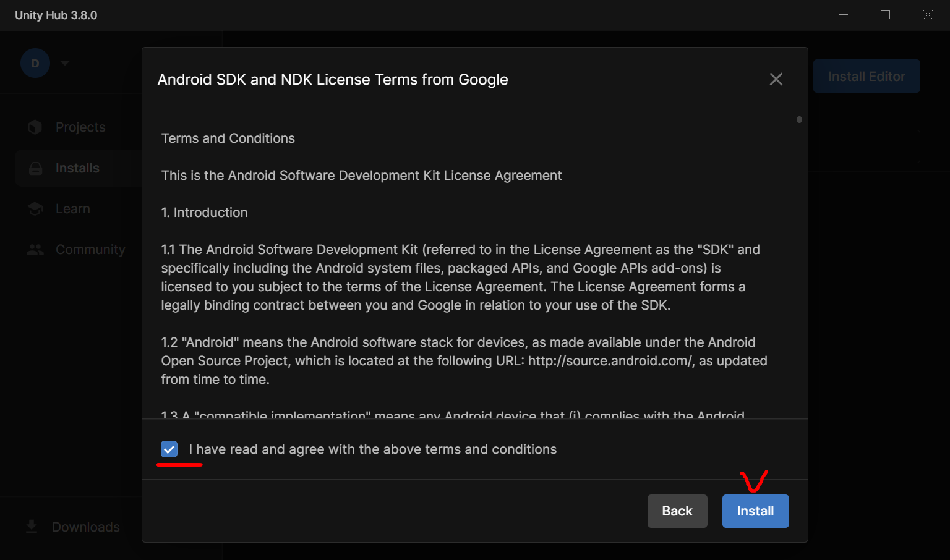Expand the account dropdown arrow
Image resolution: width=950 pixels, height=560 pixels.
(65, 63)
